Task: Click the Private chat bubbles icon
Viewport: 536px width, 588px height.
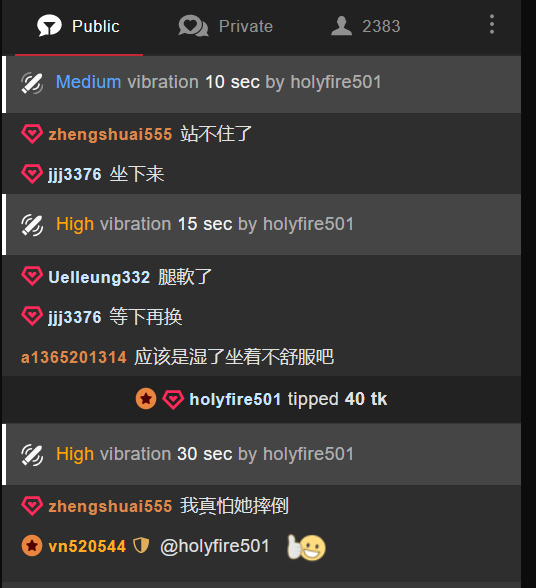Action: [193, 26]
